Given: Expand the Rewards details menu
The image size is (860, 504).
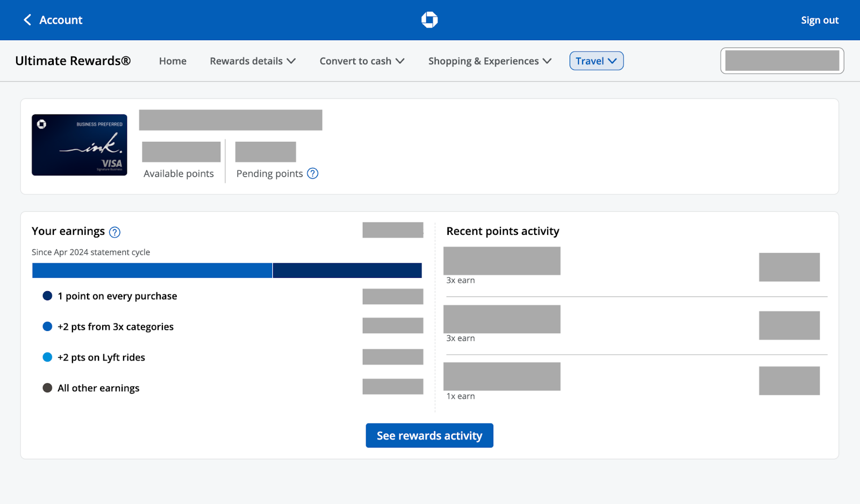Looking at the screenshot, I should [253, 61].
